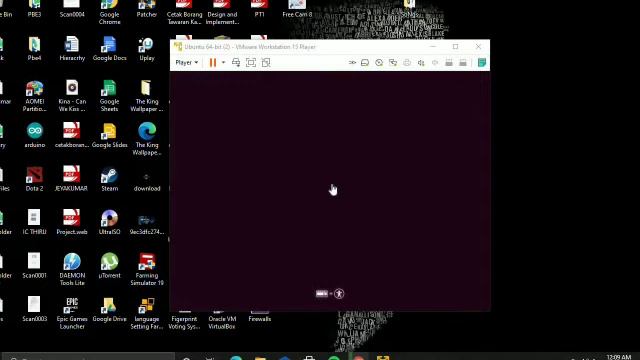Click the accessibility icon on Ubuntu boot screen
The image size is (640, 360).
click(339, 293)
